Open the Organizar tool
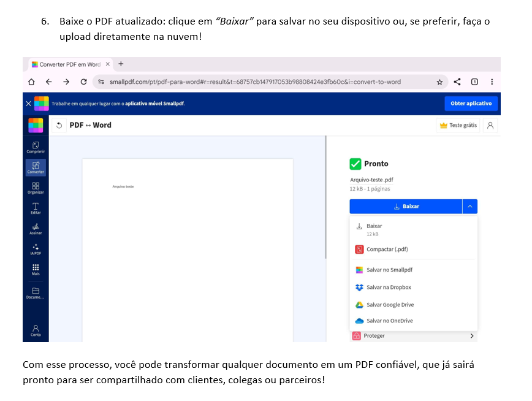The height and width of the screenshot is (401, 532). coord(36,187)
